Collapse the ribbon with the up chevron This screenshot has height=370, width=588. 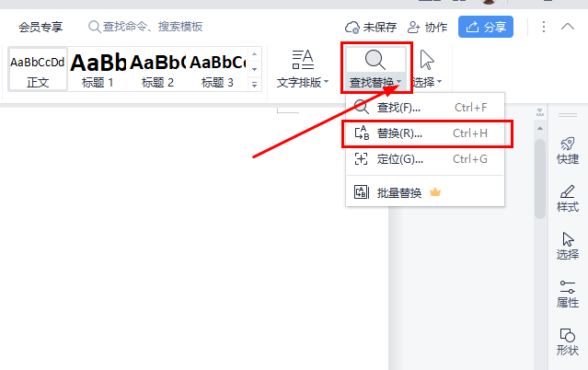click(568, 27)
